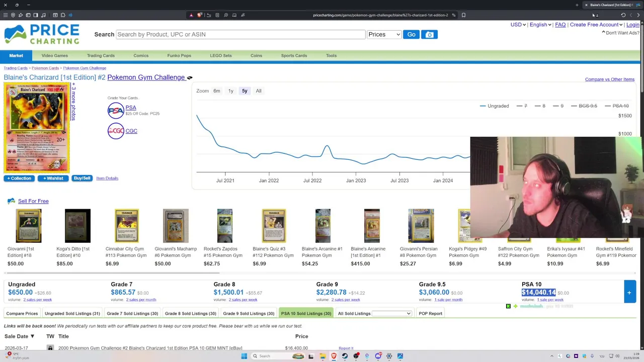
Task: Click the Sell For Free handshake icon
Action: (11, 201)
